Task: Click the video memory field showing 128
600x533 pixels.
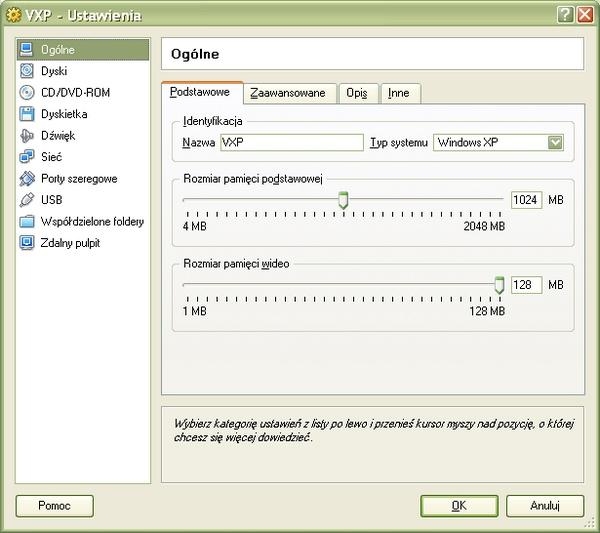Action: [x=526, y=285]
